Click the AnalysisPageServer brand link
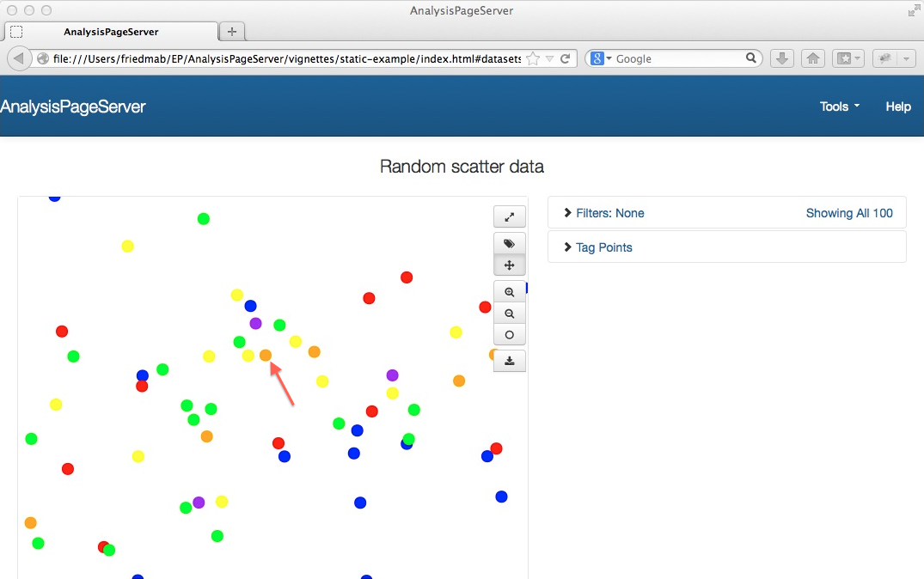The height and width of the screenshot is (579, 924). (x=73, y=107)
